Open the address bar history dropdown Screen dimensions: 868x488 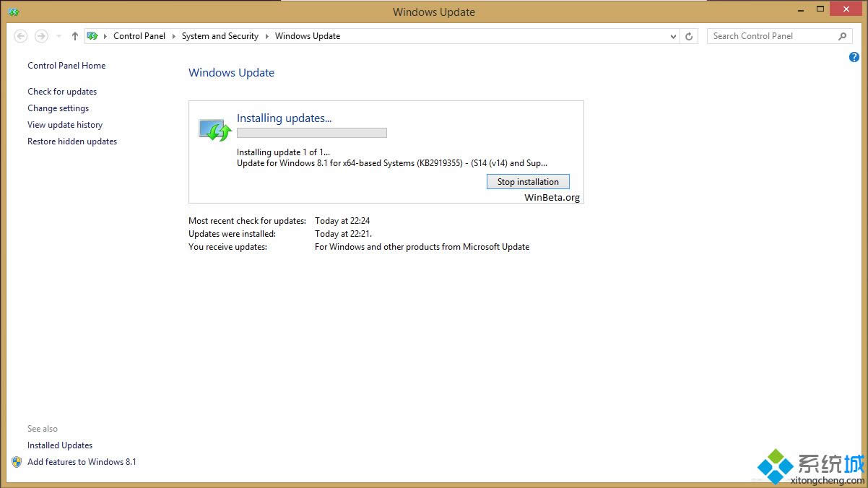point(673,36)
